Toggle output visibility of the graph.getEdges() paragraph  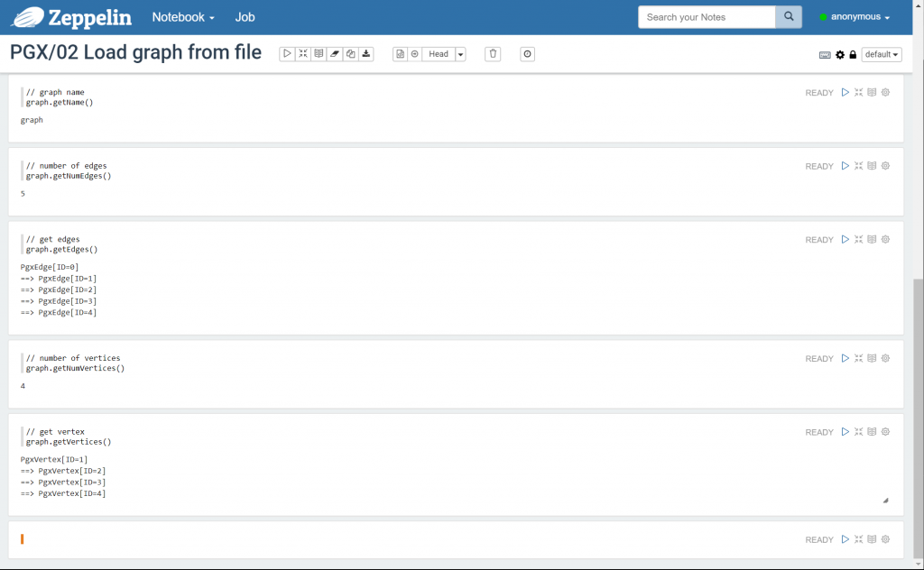point(872,240)
